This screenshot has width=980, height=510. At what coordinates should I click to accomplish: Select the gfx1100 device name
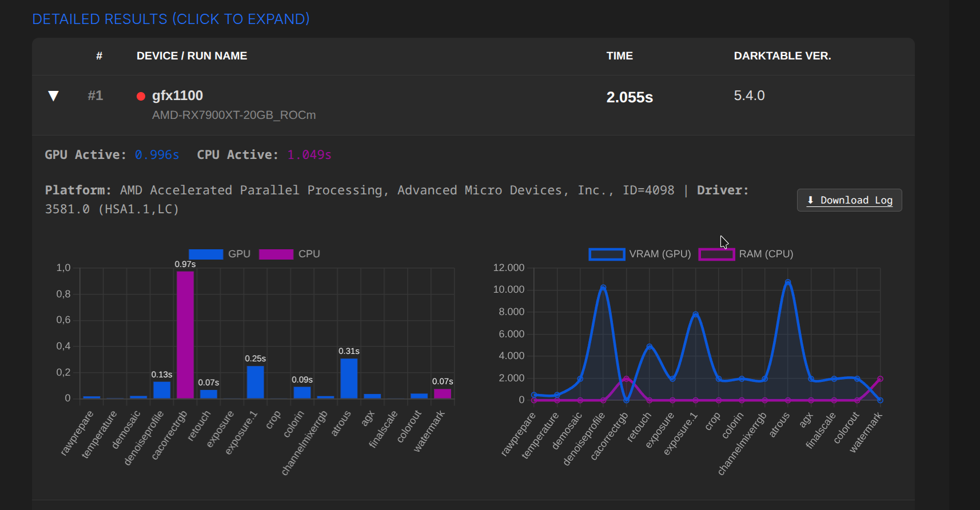coord(177,95)
